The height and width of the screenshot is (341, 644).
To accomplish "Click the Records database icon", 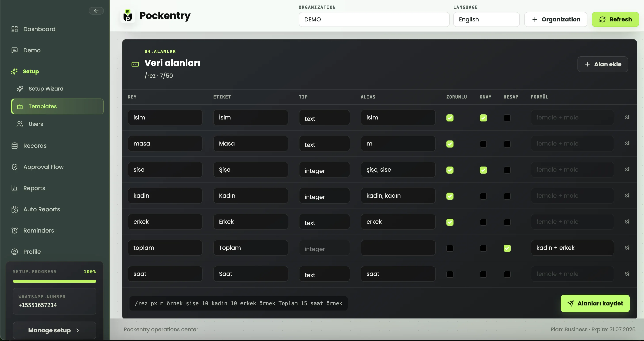I will pos(15,146).
